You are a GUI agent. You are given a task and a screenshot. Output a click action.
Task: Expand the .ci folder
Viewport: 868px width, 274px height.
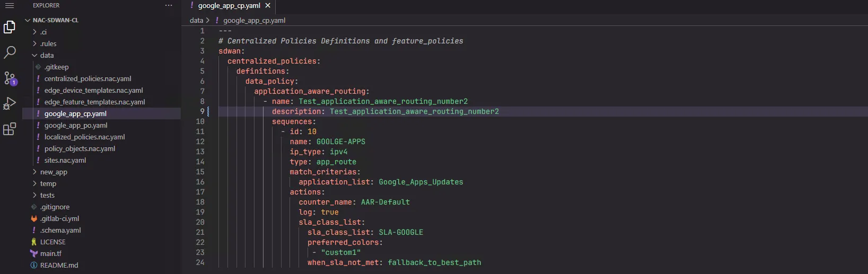pos(43,32)
